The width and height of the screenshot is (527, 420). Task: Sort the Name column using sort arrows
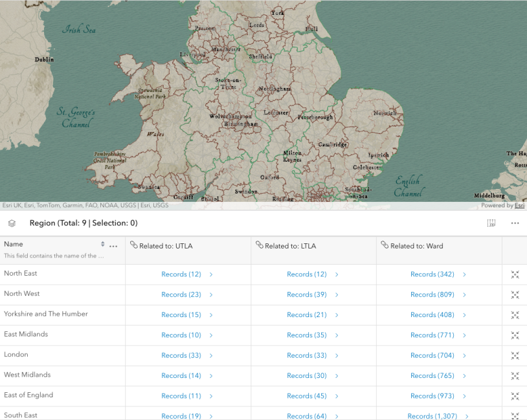102,245
